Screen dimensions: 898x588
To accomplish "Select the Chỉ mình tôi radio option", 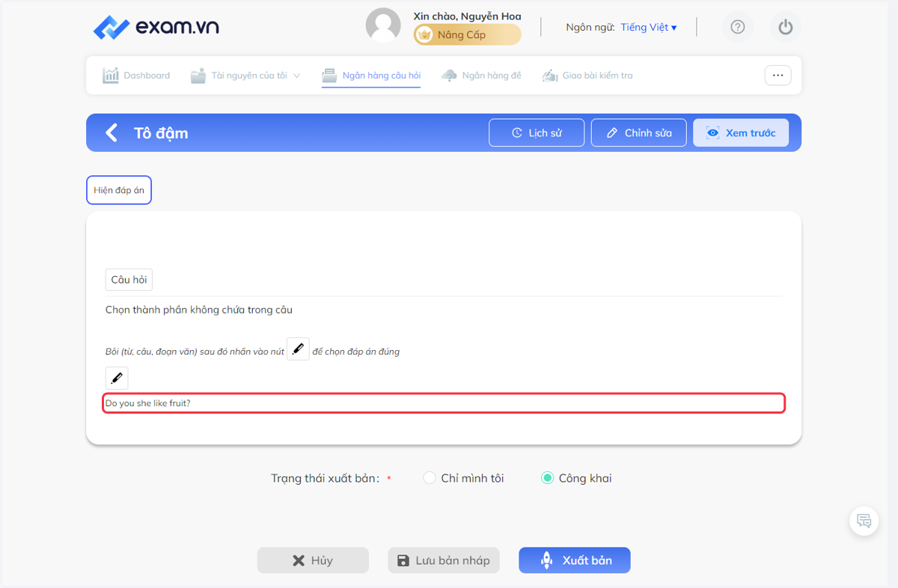I will (x=429, y=478).
